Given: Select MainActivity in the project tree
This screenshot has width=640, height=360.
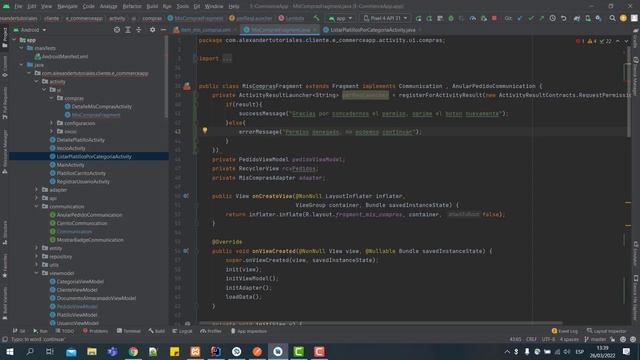Looking at the screenshot, I should coord(67,165).
